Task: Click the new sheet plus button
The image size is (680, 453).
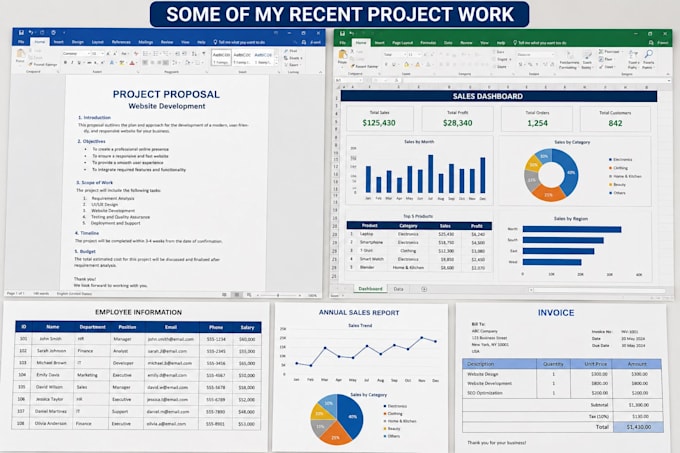Action: pyautogui.click(x=424, y=289)
